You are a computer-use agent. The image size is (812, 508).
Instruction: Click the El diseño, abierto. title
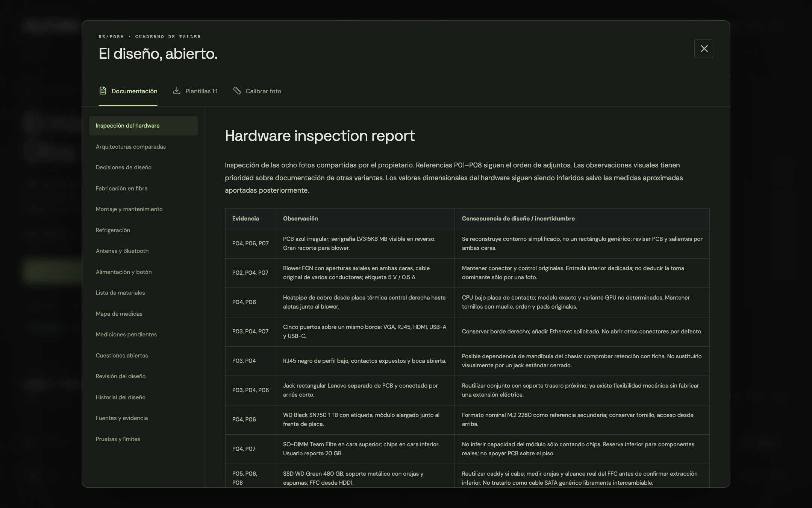158,53
